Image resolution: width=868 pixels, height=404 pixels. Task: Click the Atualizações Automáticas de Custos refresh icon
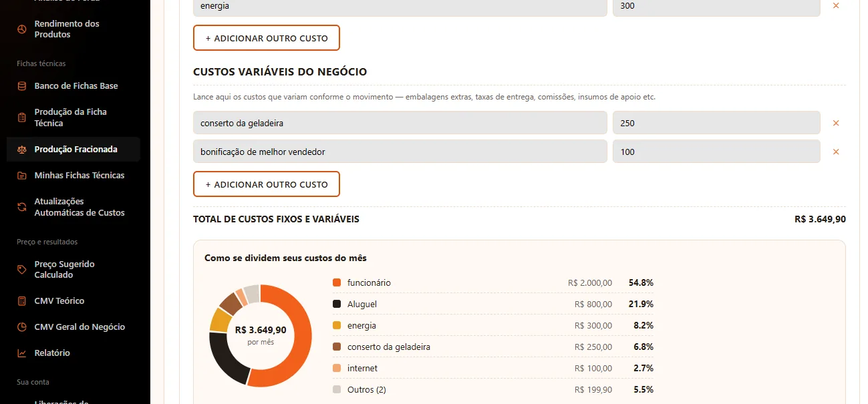21,207
